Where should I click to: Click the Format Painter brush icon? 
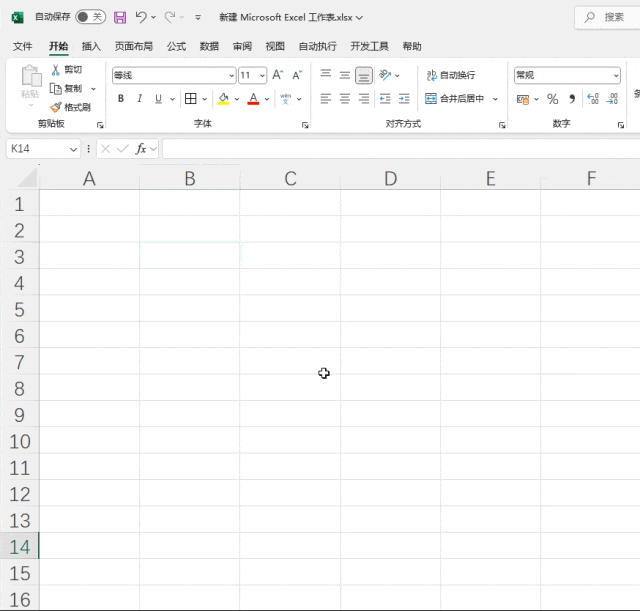56,107
